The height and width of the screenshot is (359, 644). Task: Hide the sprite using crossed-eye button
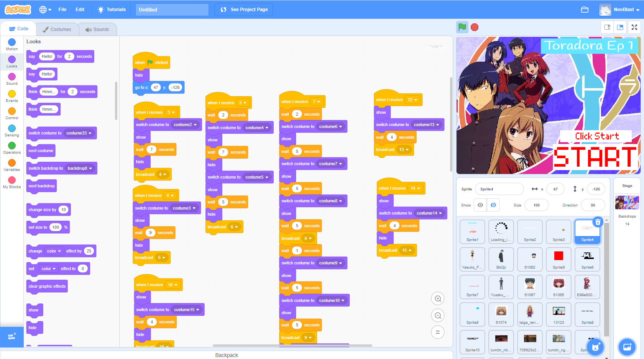[493, 205]
